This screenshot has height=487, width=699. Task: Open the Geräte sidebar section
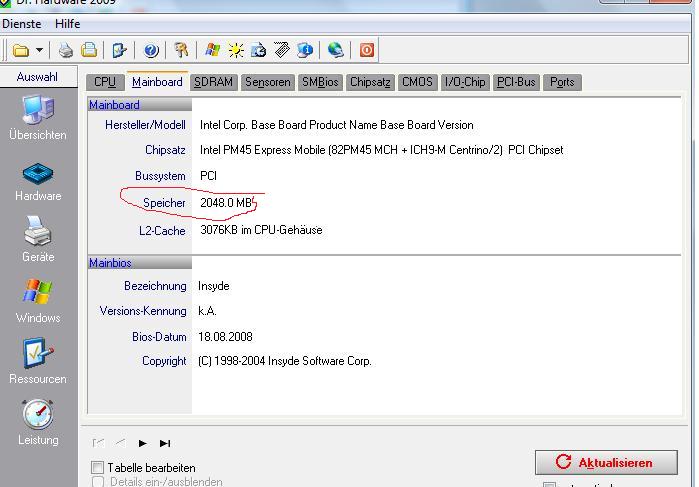coord(38,239)
